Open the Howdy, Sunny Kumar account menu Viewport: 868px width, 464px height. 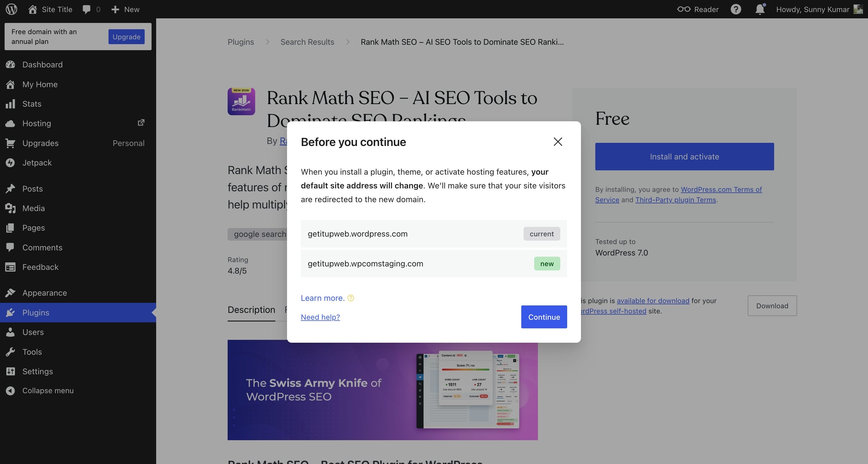click(x=819, y=9)
